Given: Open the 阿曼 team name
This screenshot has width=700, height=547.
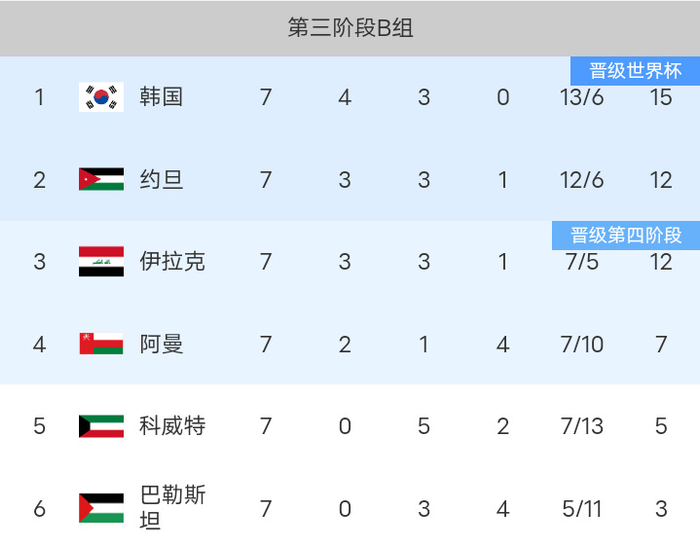Looking at the screenshot, I should pos(161,344).
